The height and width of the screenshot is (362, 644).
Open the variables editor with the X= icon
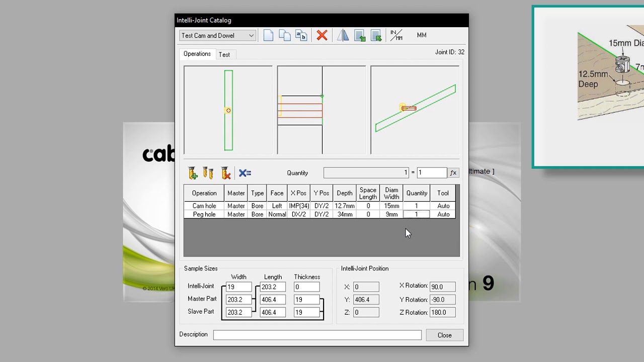(245, 173)
